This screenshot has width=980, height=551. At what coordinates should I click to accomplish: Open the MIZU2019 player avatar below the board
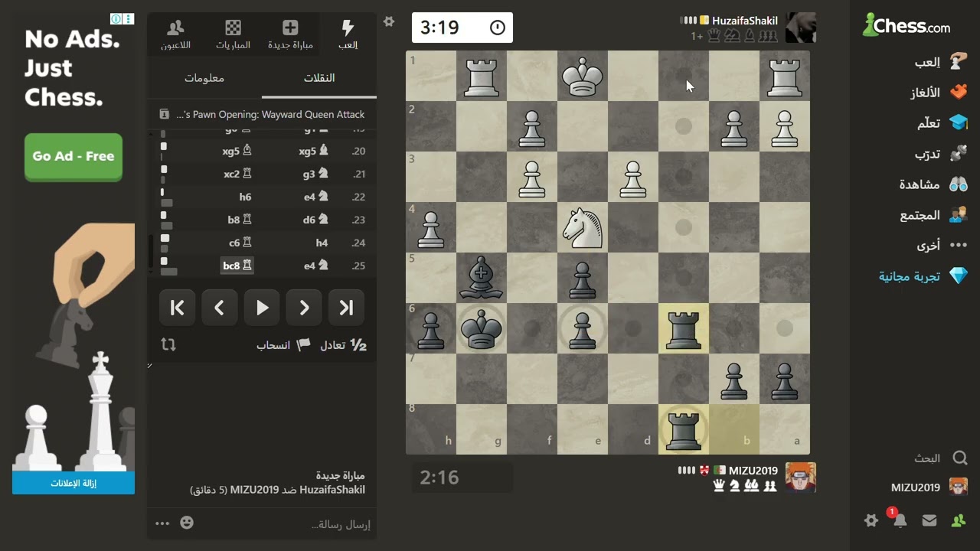(801, 478)
